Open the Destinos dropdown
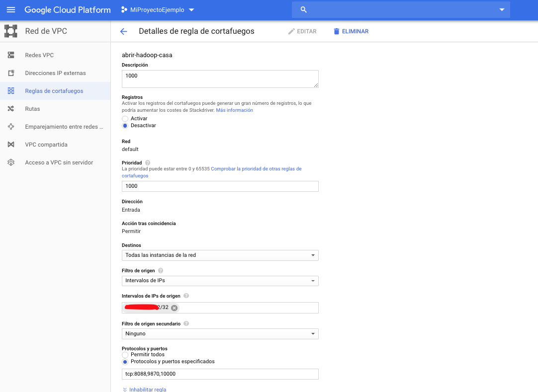Viewport: 538px width, 392px height. click(220, 255)
